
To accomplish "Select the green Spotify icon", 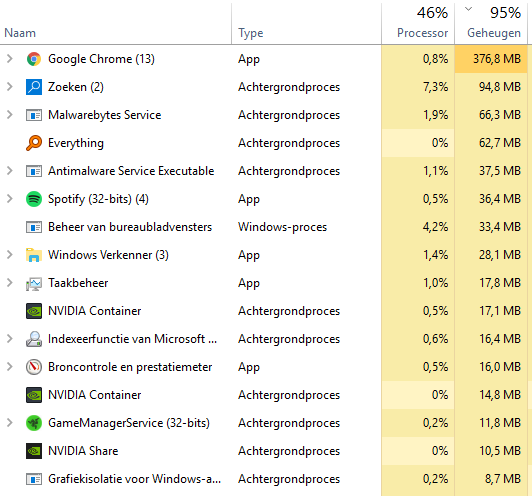I will 34,199.
